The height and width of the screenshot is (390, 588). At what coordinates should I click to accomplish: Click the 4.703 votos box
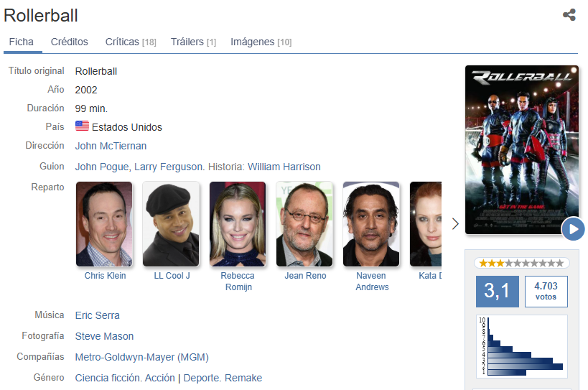[546, 292]
